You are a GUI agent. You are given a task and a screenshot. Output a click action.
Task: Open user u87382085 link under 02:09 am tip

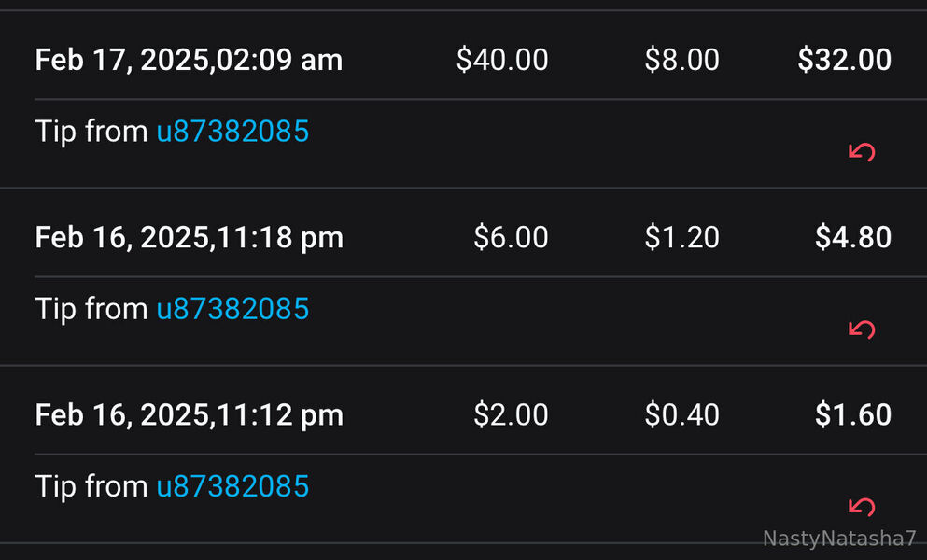(x=232, y=132)
